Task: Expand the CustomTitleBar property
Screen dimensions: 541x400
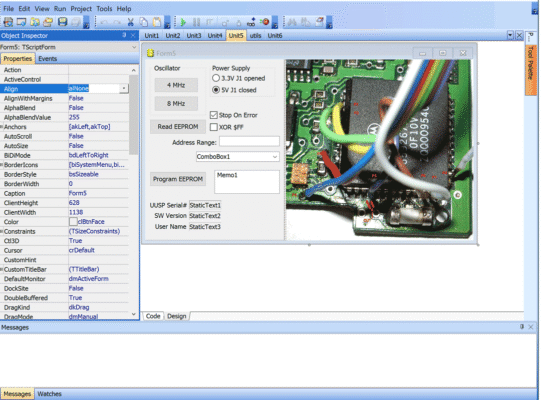Action: [1, 269]
